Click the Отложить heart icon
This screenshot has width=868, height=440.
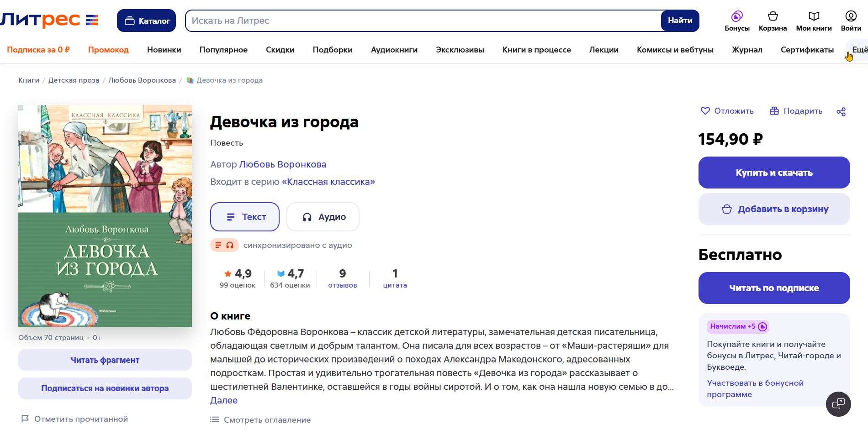click(705, 111)
